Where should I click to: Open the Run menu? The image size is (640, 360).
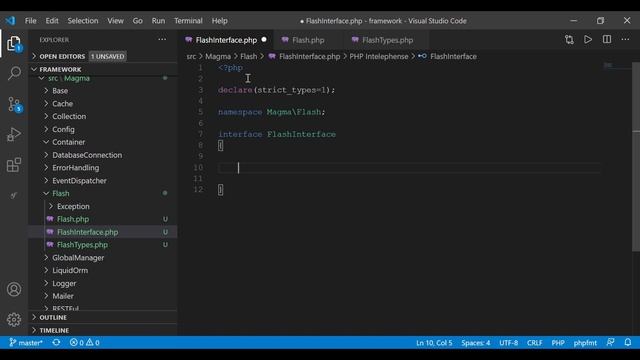pyautogui.click(x=158, y=21)
